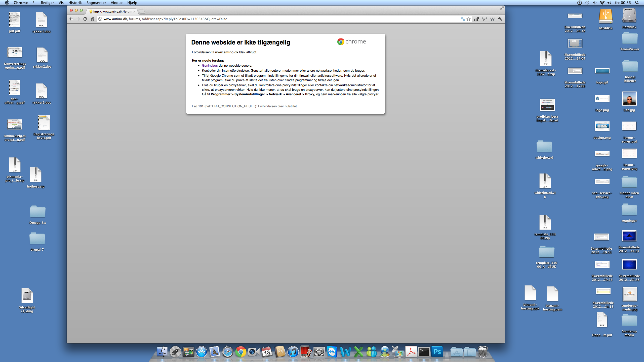Click the chain link omnibox icon
Viewport: 644px width, 362px height.
[463, 19]
